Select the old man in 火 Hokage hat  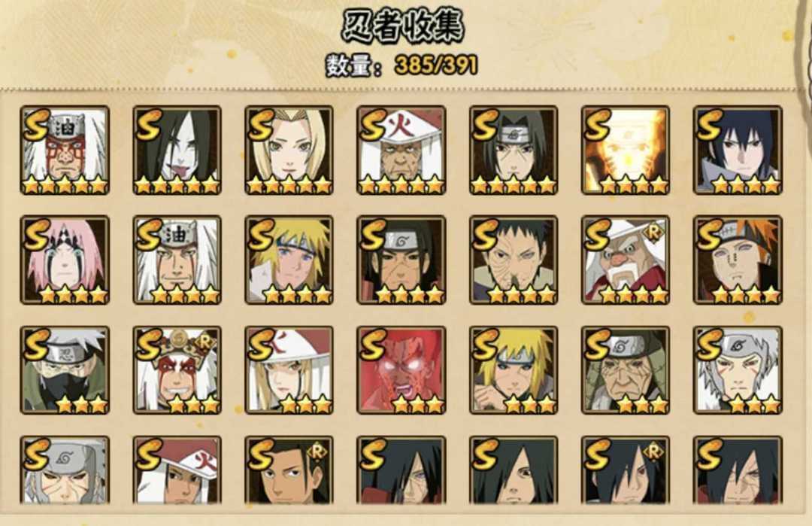[401, 151]
